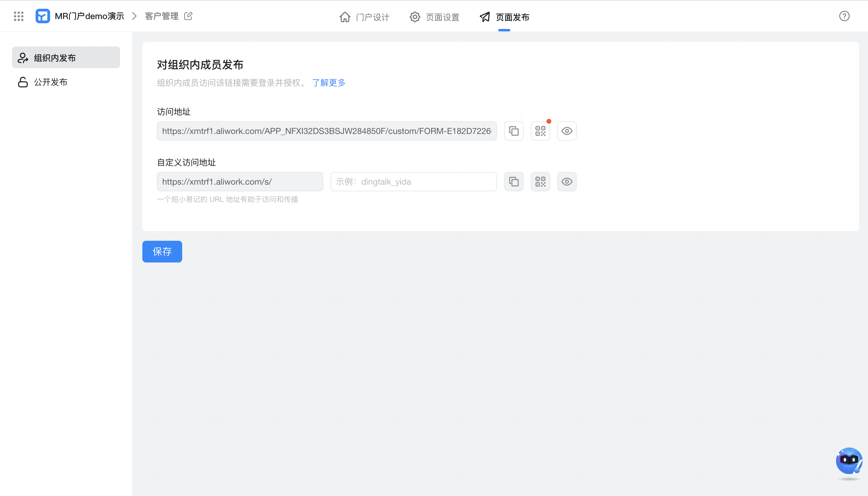Show QR code for 访问地址
This screenshot has width=868, height=496.
click(x=540, y=131)
